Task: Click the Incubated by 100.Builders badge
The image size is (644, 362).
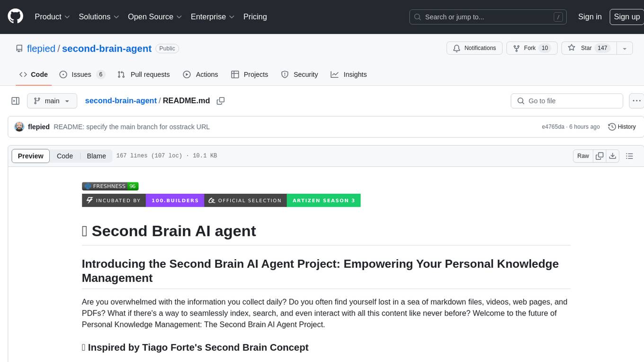Action: pos(143,200)
